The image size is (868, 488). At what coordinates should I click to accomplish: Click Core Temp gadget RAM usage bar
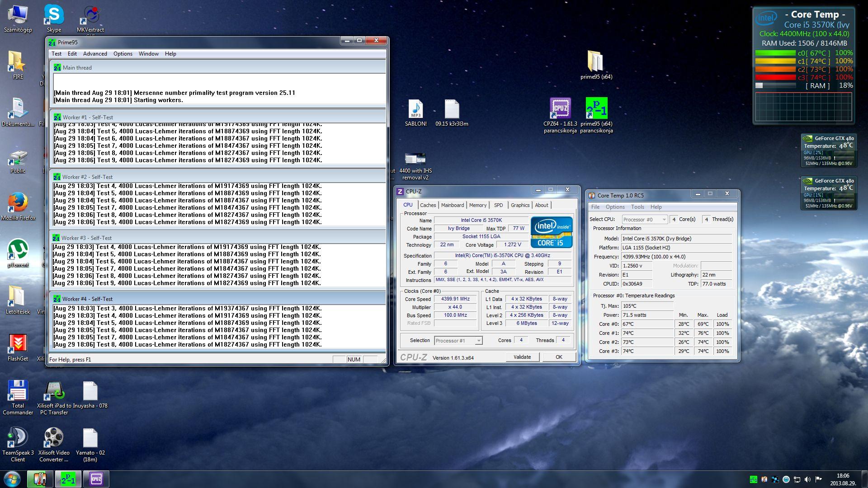pyautogui.click(x=775, y=85)
